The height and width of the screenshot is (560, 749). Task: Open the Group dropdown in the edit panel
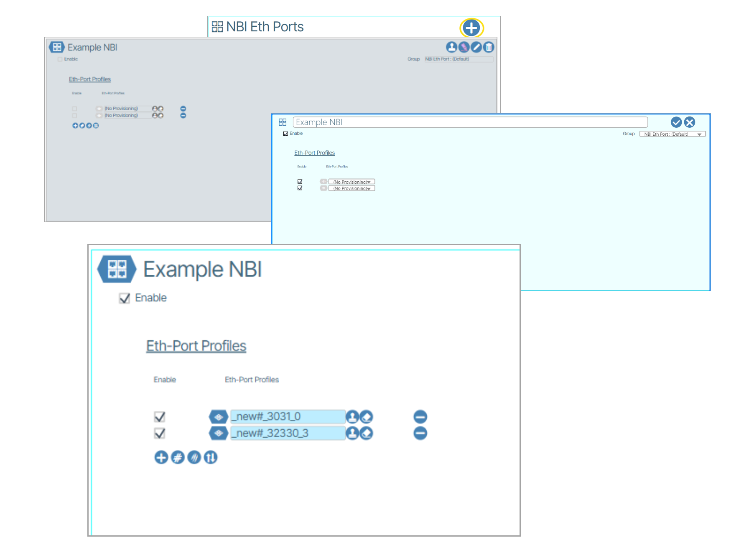[672, 134]
